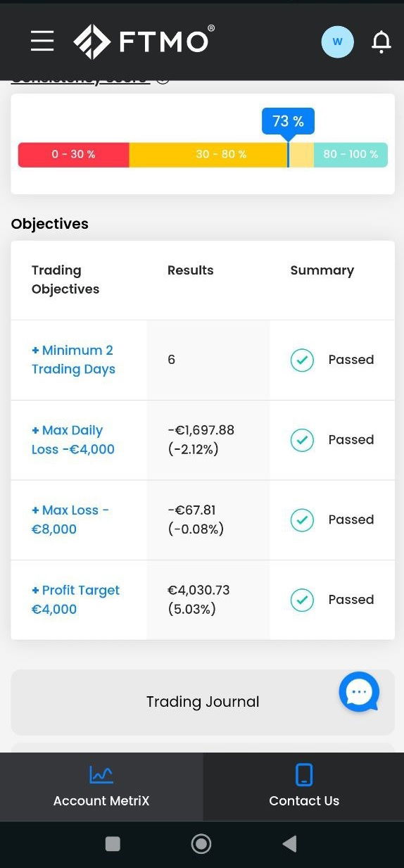Viewport: 404px width, 868px height.
Task: Tap the Android home button
Action: coord(201,843)
